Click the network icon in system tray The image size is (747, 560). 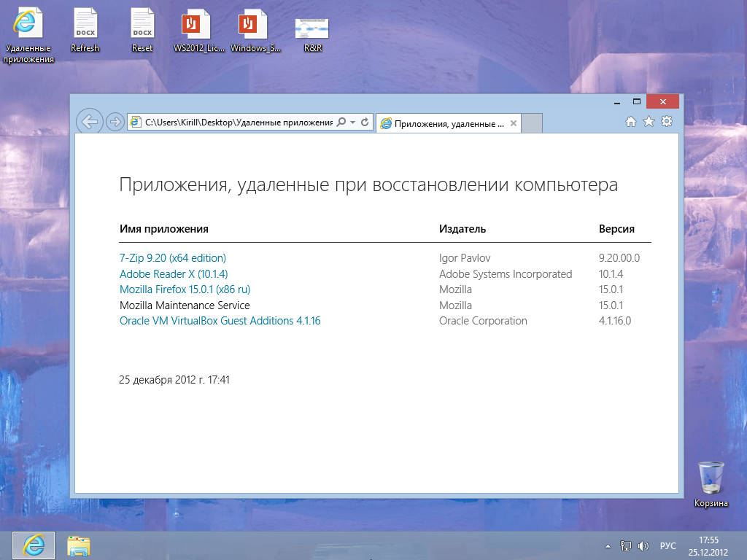click(625, 545)
